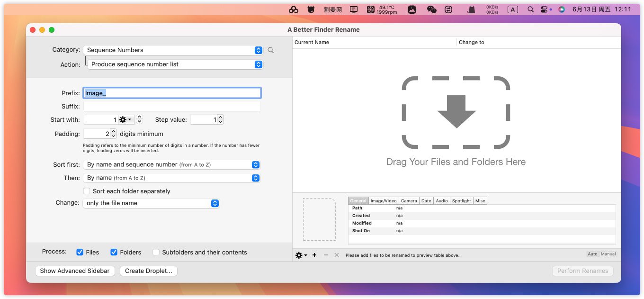Toggle the Files checkbox
The width and height of the screenshot is (644, 299).
click(80, 253)
